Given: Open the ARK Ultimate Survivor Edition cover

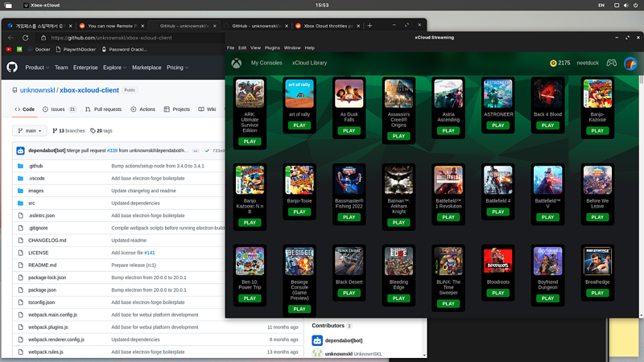Looking at the screenshot, I should [x=250, y=93].
